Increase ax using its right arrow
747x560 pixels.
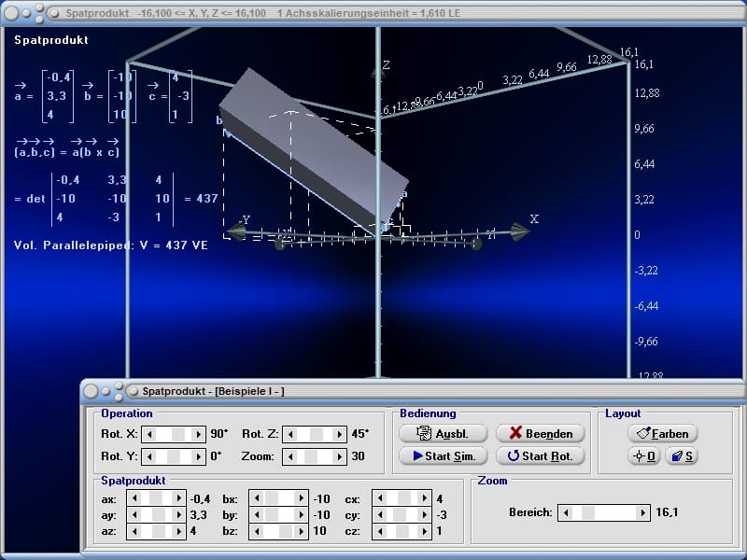(x=178, y=498)
